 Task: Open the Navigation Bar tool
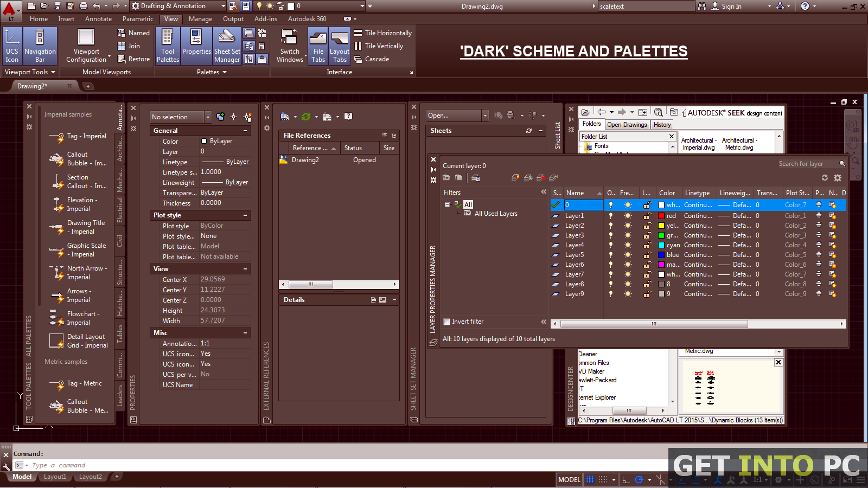pyautogui.click(x=40, y=46)
